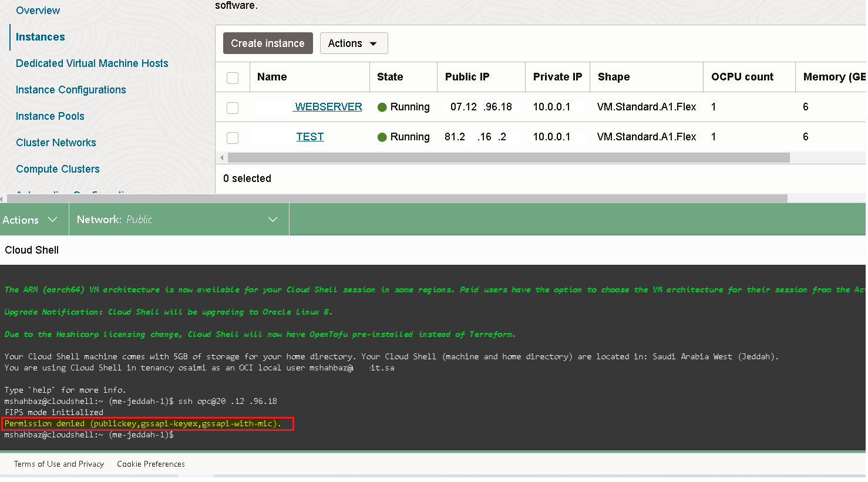Check the WEBSERVER instance row checkbox
The image size is (868, 482).
[233, 107]
